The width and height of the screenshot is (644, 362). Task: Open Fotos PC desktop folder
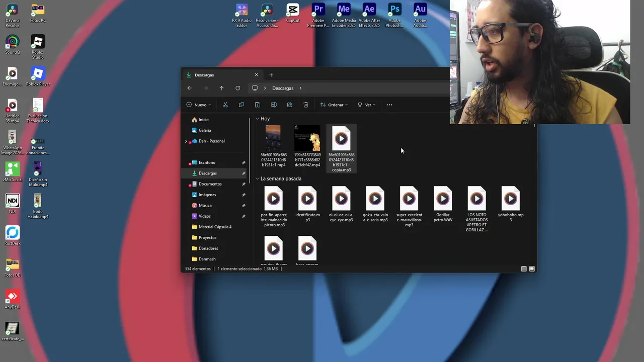(x=38, y=14)
